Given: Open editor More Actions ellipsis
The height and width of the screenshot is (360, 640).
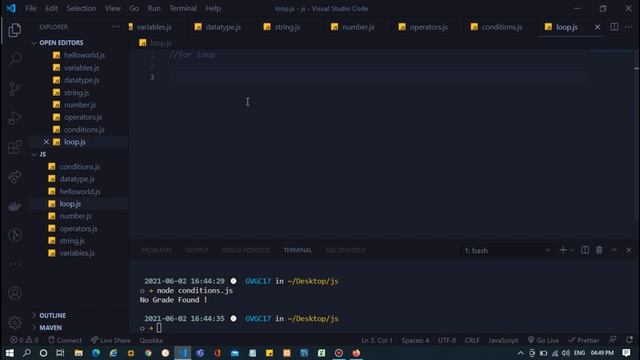Looking at the screenshot, I should 629,27.
